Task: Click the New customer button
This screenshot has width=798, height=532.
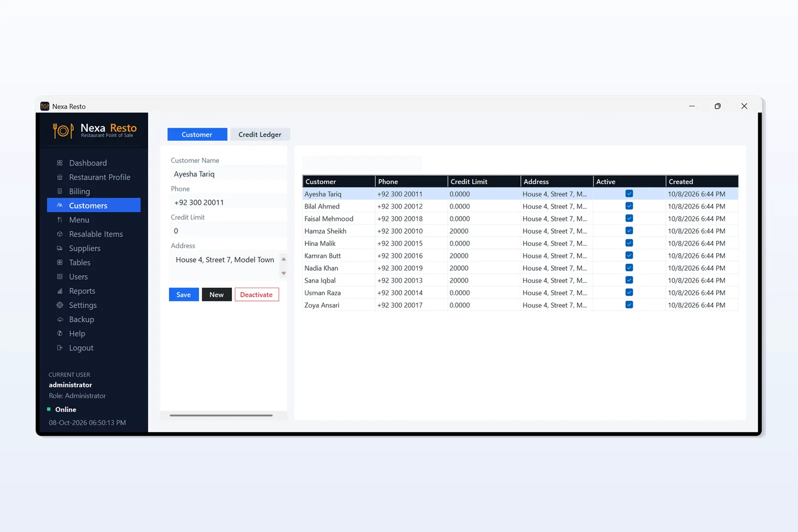Action: pos(216,295)
